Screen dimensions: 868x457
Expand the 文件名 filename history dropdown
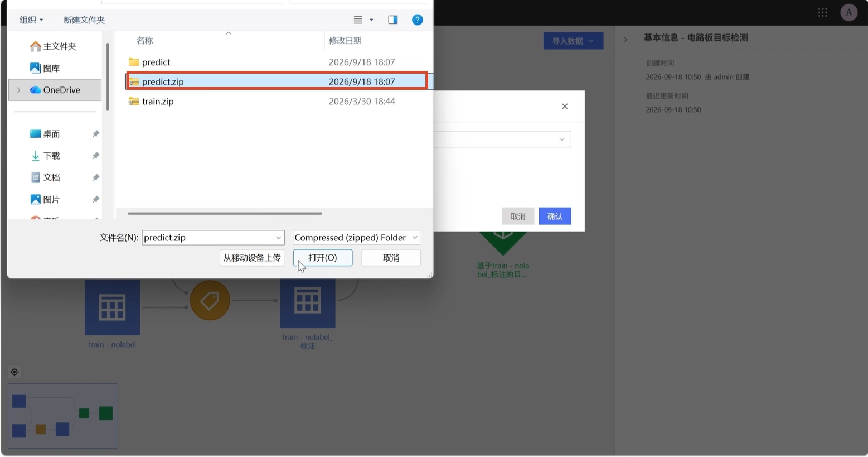(278, 238)
